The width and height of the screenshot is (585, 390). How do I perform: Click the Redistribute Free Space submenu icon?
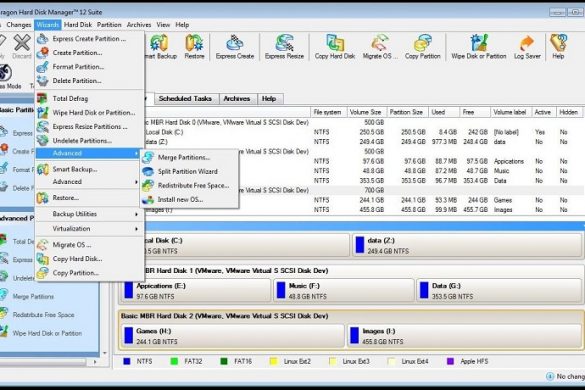148,185
